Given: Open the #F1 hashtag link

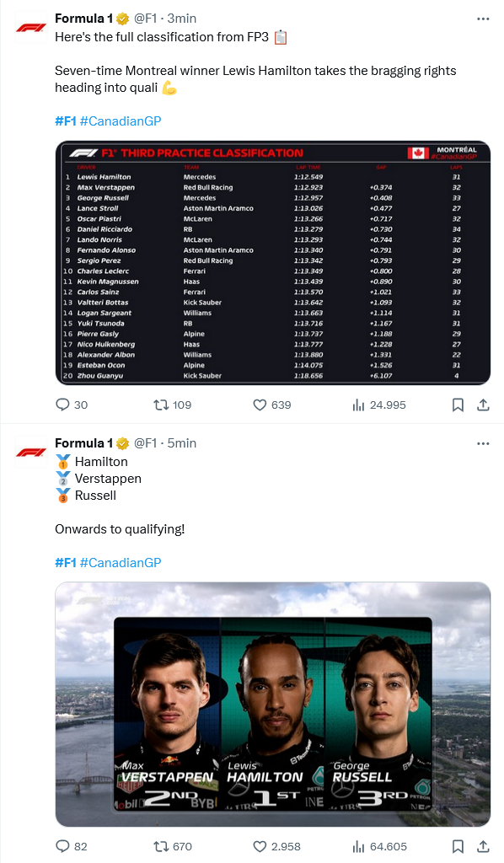Looking at the screenshot, I should 65,120.
